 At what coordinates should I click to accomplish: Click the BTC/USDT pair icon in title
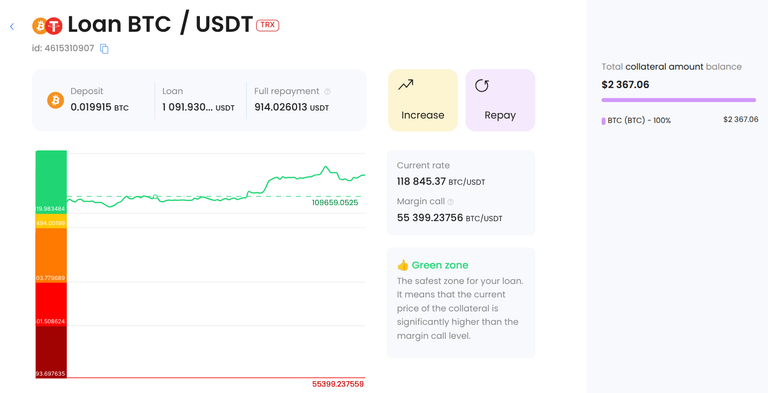[x=48, y=25]
